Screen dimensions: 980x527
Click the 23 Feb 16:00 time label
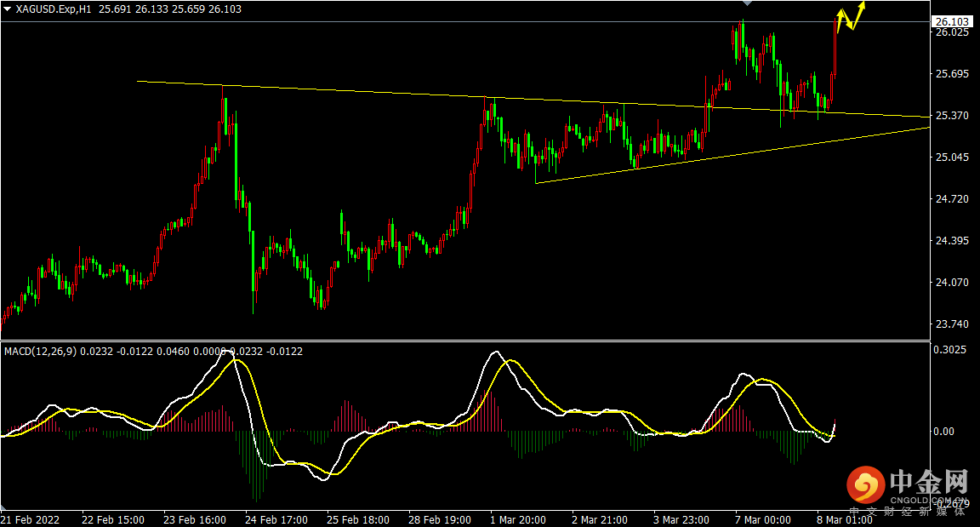click(x=195, y=520)
